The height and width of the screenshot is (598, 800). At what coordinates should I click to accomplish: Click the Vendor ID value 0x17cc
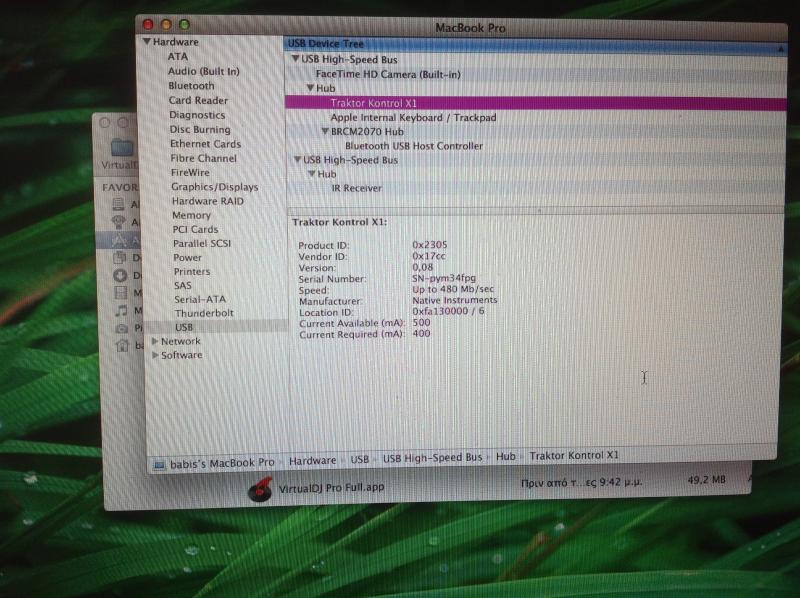(x=429, y=256)
